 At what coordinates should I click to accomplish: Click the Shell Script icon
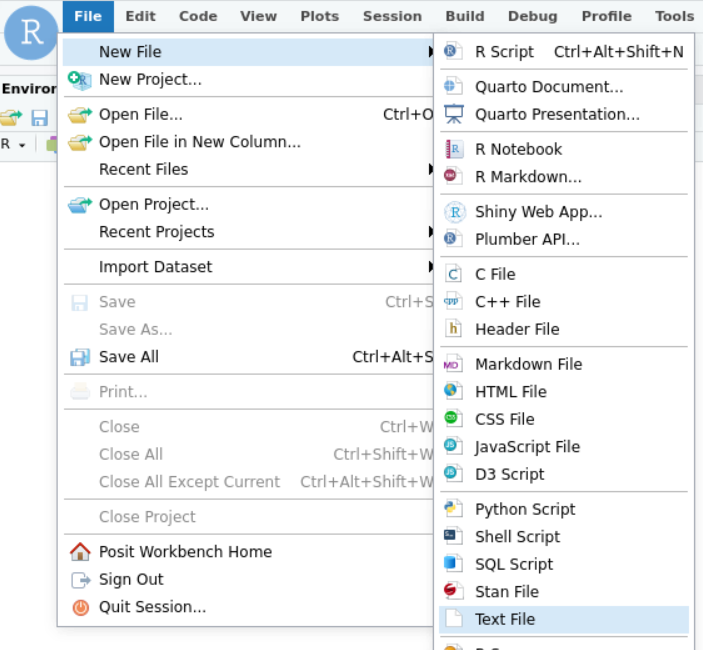(453, 536)
